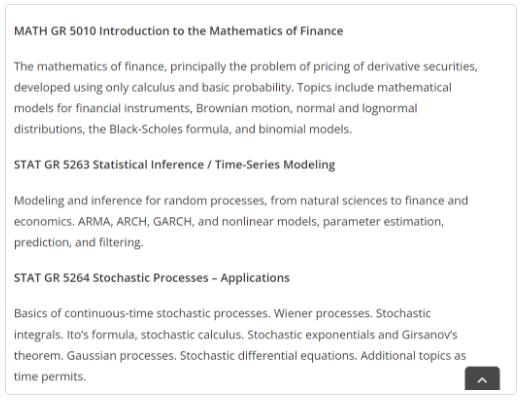Click 'Mathematics of Finance' in the first heading

click(276, 31)
